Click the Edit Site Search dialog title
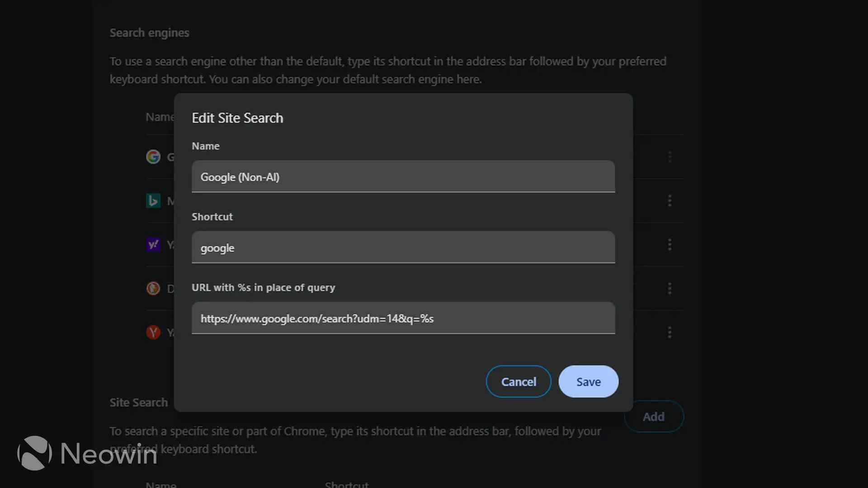This screenshot has width=868, height=488. 237,118
